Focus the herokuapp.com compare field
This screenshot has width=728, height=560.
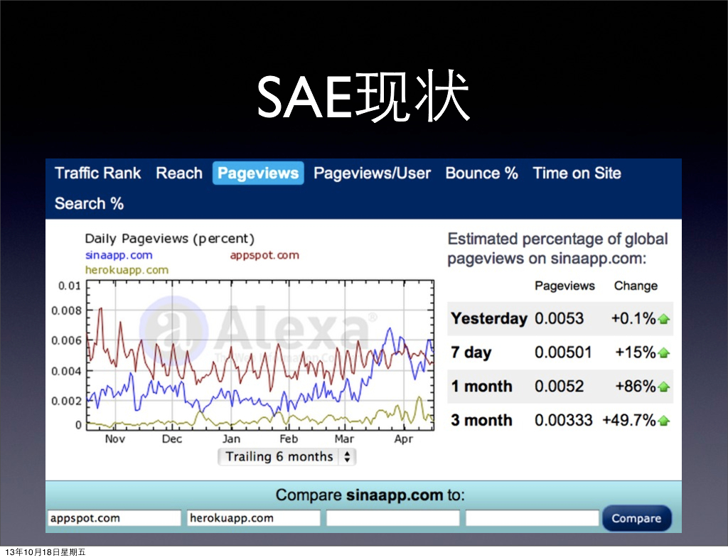(254, 518)
